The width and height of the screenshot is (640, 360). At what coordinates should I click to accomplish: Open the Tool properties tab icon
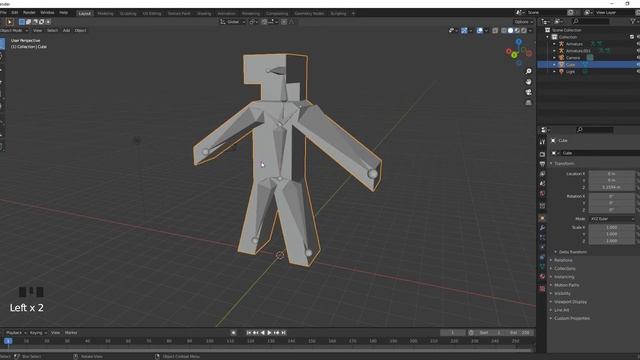pos(542,142)
